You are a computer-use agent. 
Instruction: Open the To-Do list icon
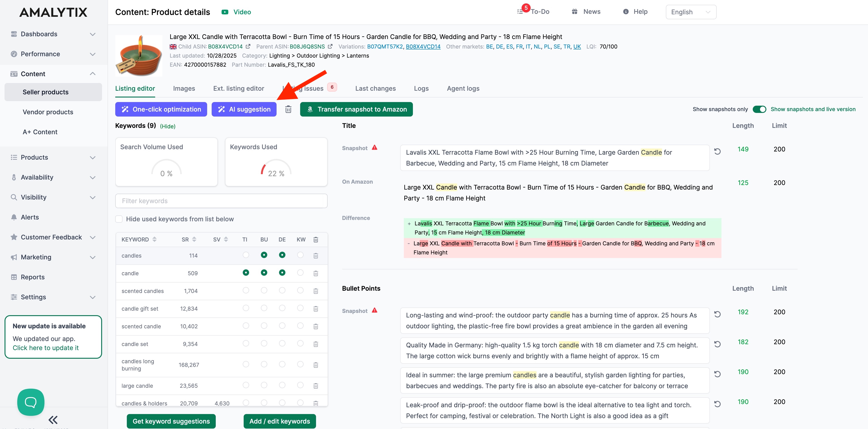click(x=520, y=11)
